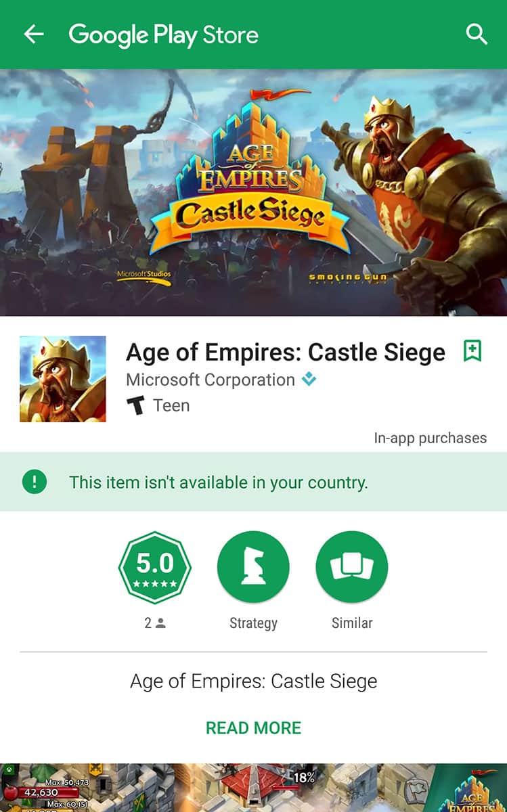The image size is (507, 812).
Task: Select the Similar label
Action: pos(352,623)
